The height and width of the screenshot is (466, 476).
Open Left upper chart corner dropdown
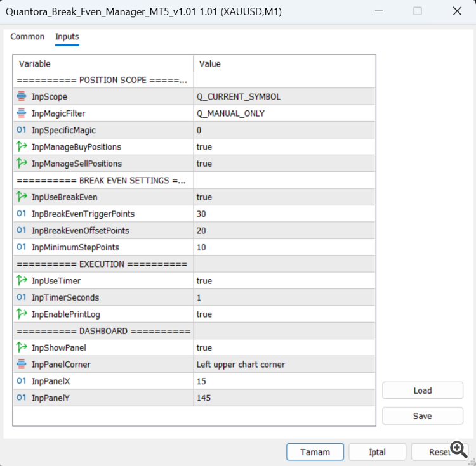284,365
